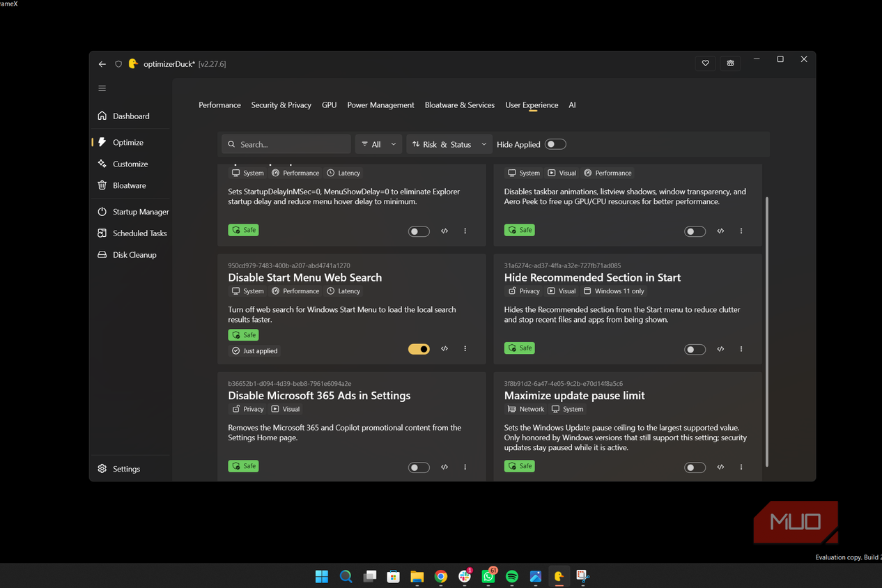
Task: Turn off Disable Start Menu Web Search toggle
Action: [419, 349]
